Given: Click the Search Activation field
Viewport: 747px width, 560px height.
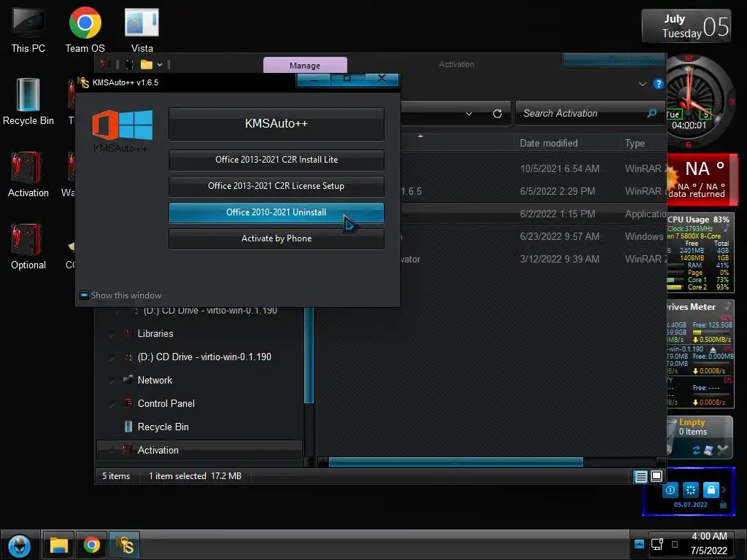Looking at the screenshot, I should 584,113.
